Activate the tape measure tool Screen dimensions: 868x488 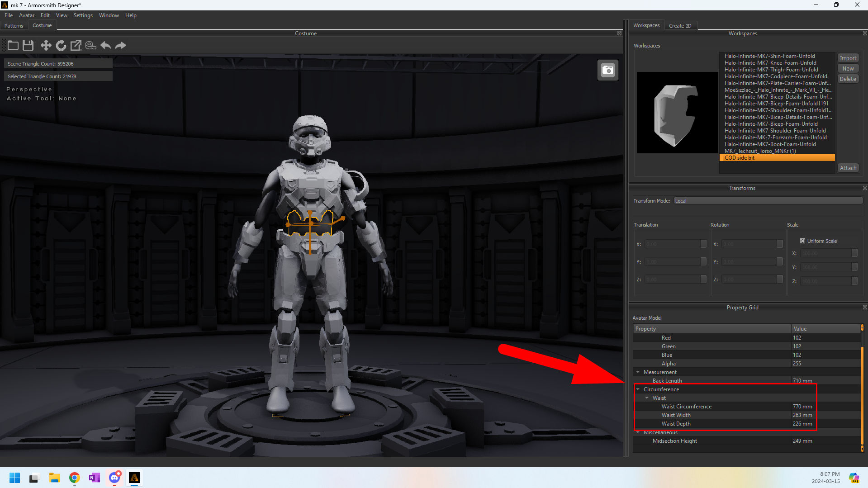click(x=91, y=45)
